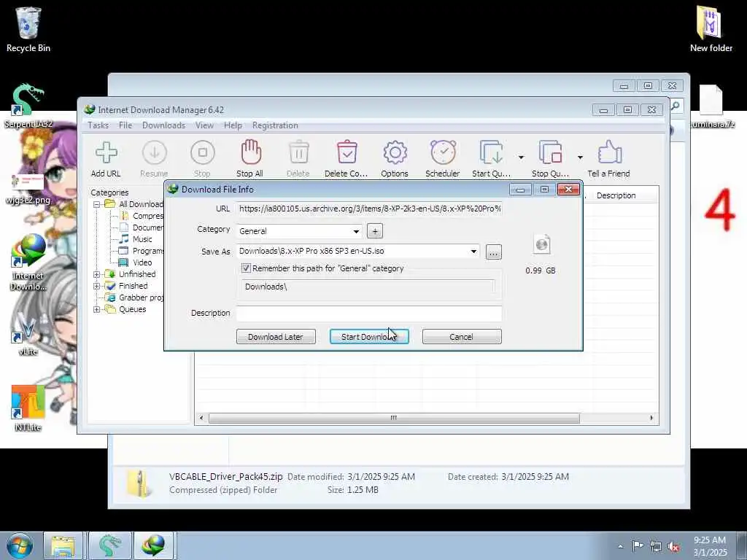Image resolution: width=747 pixels, height=560 pixels.
Task: Open vLite desktop shortcut
Action: click(x=27, y=335)
